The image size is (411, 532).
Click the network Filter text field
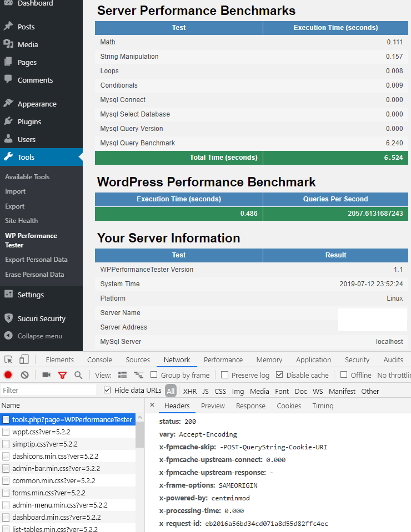pyautogui.click(x=48, y=390)
